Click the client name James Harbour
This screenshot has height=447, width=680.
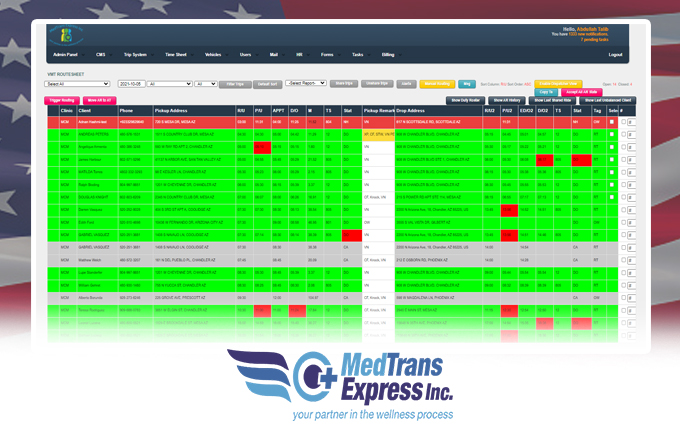[88, 160]
